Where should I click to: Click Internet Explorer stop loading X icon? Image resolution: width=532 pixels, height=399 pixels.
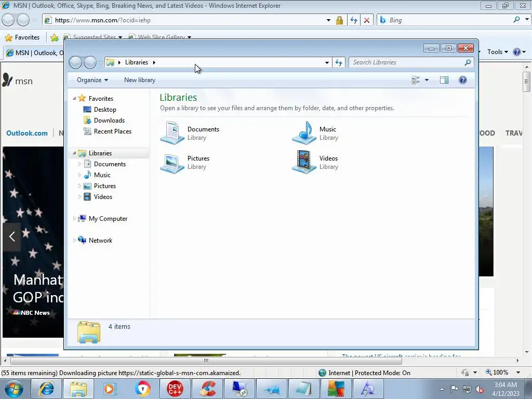(x=367, y=20)
